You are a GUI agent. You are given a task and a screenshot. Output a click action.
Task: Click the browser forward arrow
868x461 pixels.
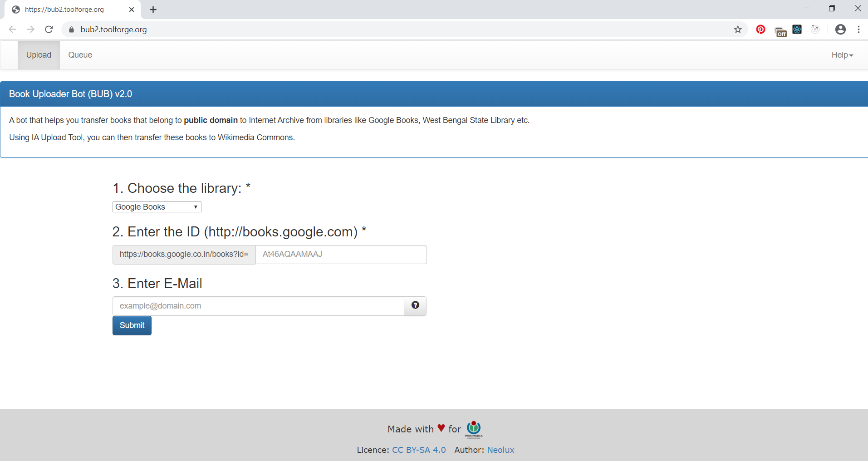31,29
